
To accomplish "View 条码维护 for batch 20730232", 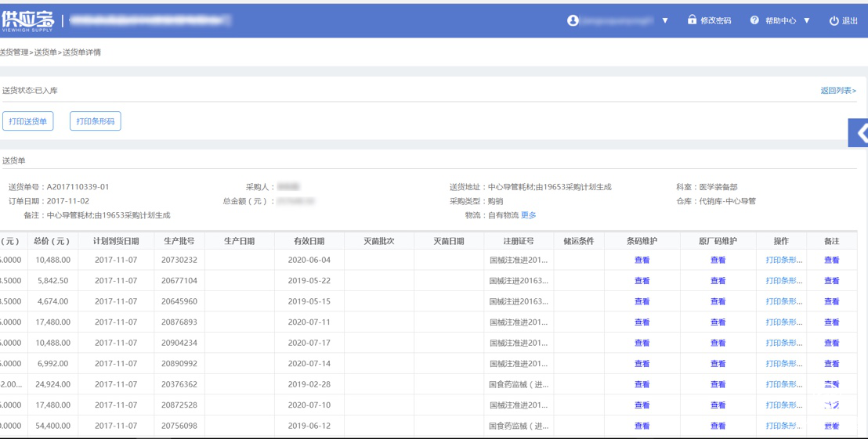I will pyautogui.click(x=642, y=260).
